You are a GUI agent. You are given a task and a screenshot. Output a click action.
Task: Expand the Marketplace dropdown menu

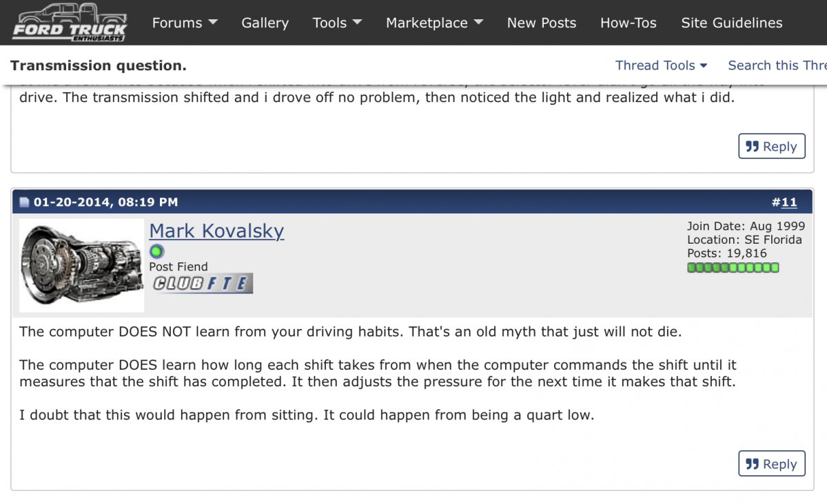tap(434, 23)
